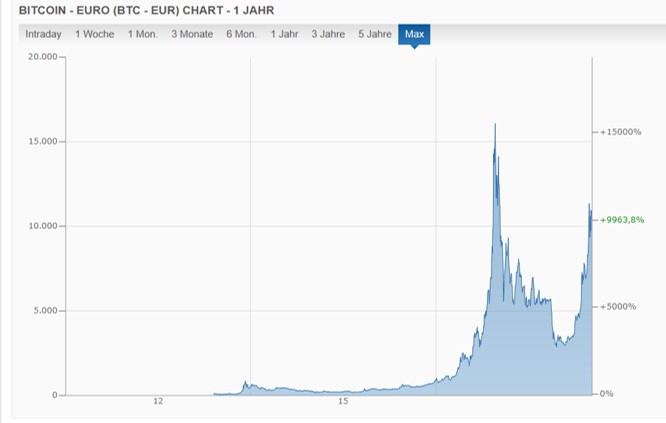
Task: Click the +15000% percentage label
Action: point(621,132)
